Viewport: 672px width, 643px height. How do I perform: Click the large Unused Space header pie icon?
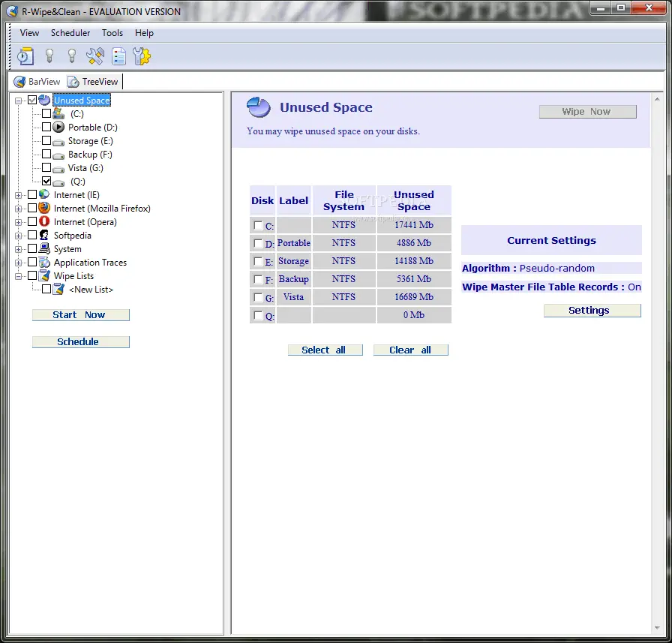tap(259, 107)
